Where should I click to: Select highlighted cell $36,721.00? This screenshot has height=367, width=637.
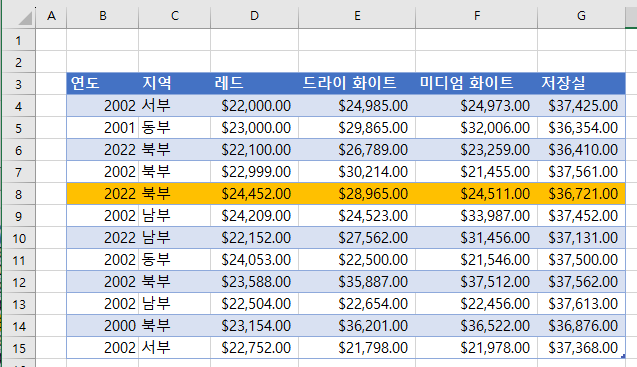[581, 193]
